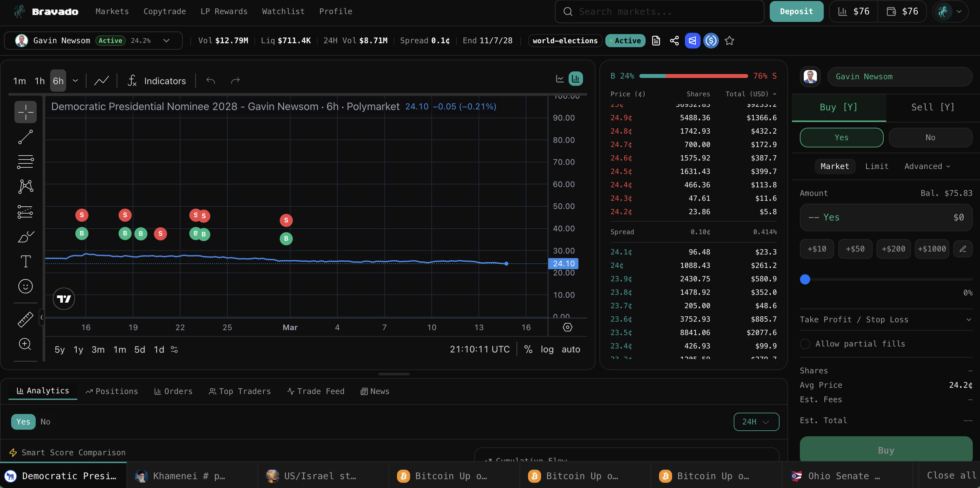Screen dimensions: 980x488
Task: Select the ruler measure tool
Action: tap(26, 319)
